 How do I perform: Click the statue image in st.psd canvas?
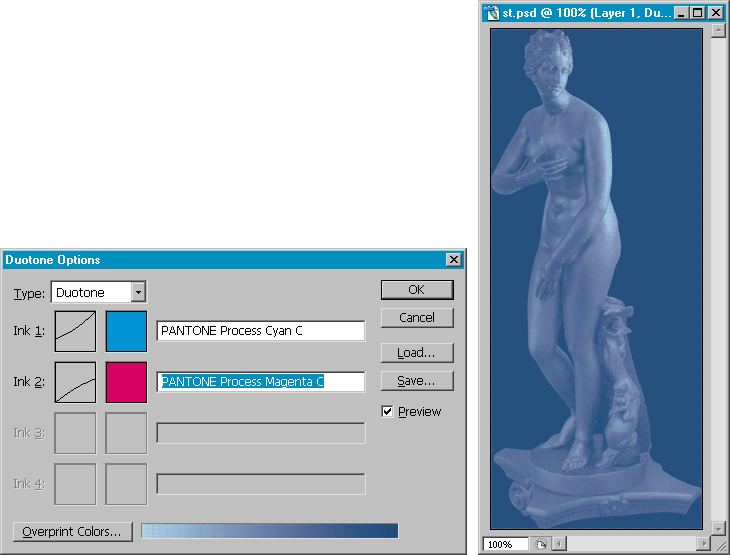click(596, 279)
